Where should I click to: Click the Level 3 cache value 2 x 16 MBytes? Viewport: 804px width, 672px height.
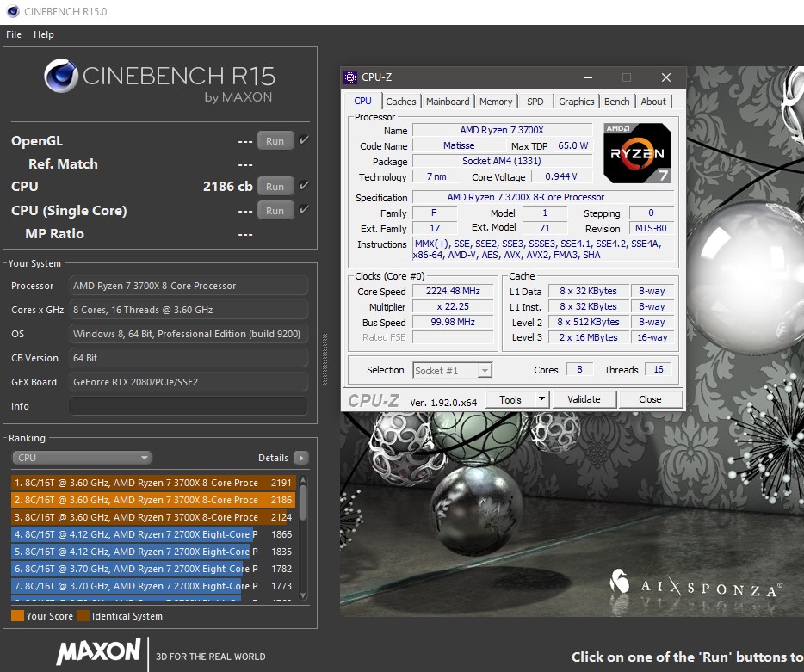coord(588,337)
